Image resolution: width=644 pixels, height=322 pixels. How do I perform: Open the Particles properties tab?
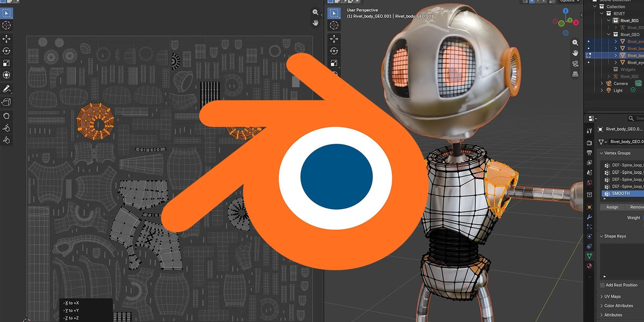[590, 226]
